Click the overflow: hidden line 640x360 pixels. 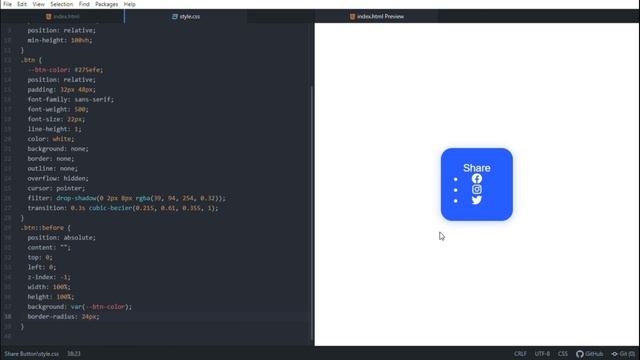click(58, 178)
